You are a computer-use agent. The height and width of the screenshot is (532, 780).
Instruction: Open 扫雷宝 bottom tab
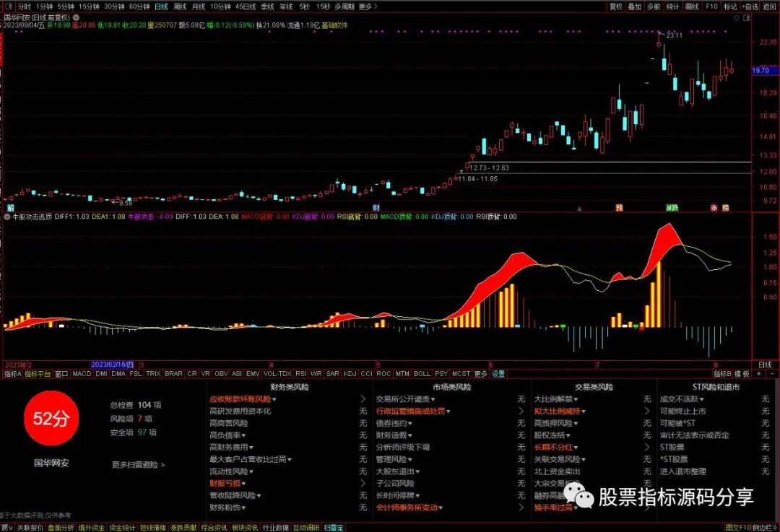[333, 528]
